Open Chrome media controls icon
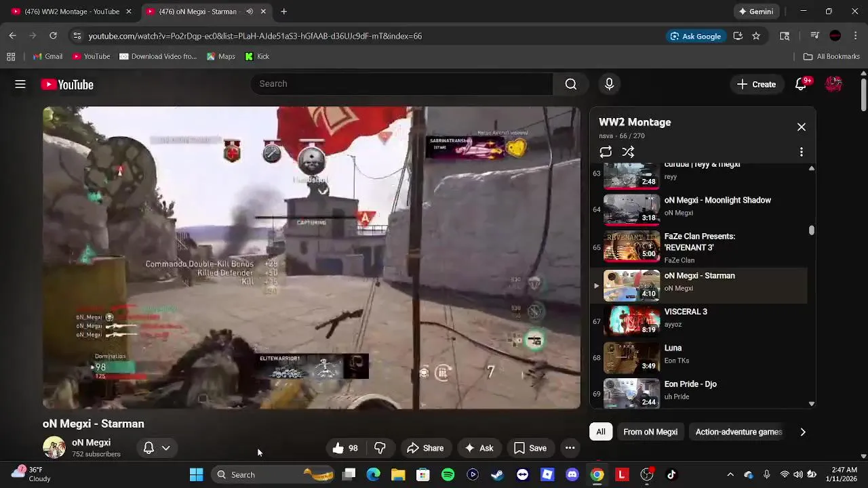The image size is (868, 488). [x=814, y=36]
